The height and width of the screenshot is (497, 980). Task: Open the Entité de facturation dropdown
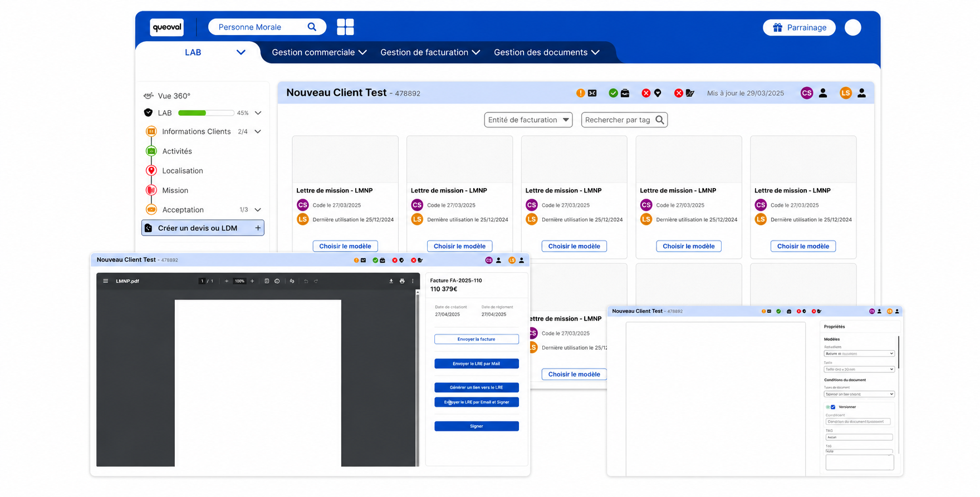pyautogui.click(x=528, y=120)
